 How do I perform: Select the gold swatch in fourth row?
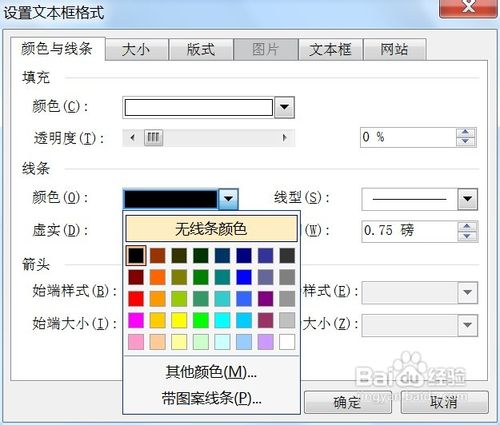[157, 320]
